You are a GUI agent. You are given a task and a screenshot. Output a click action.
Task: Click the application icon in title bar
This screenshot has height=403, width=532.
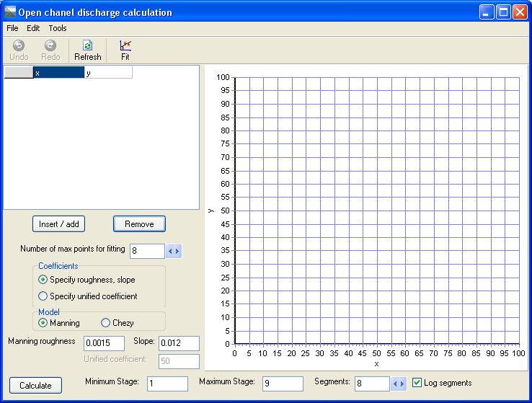coord(10,12)
